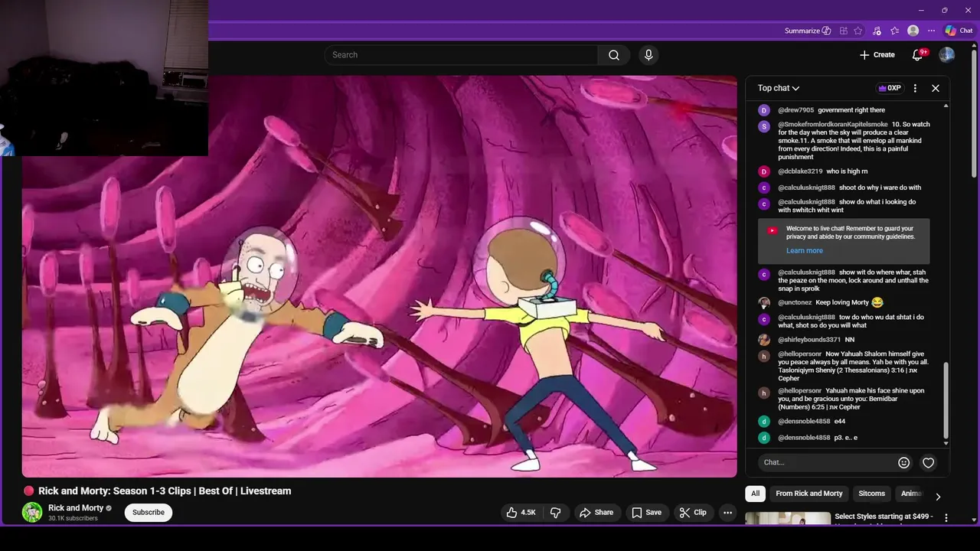Click live chat scroll down arrow
980x551 pixels.
[946, 443]
